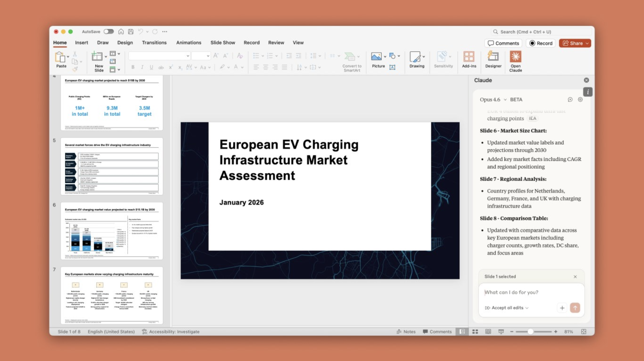Switch to the Transitions tab
This screenshot has width=644, height=361.
click(154, 43)
